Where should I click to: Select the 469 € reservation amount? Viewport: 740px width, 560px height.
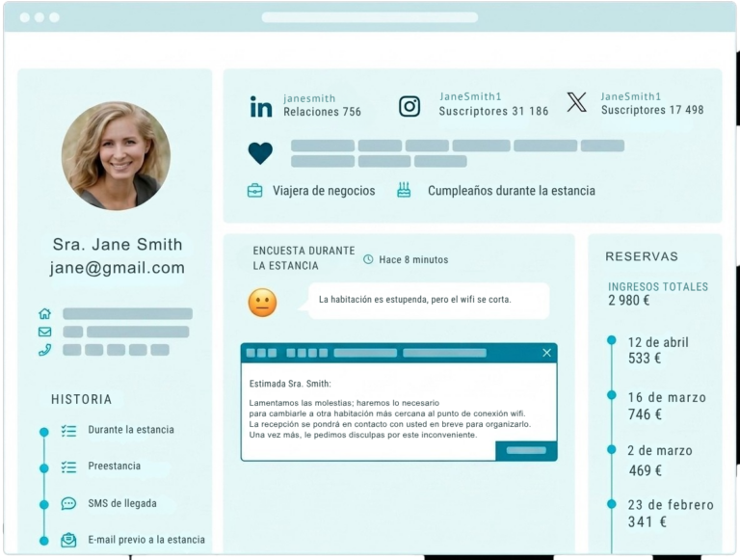click(646, 470)
